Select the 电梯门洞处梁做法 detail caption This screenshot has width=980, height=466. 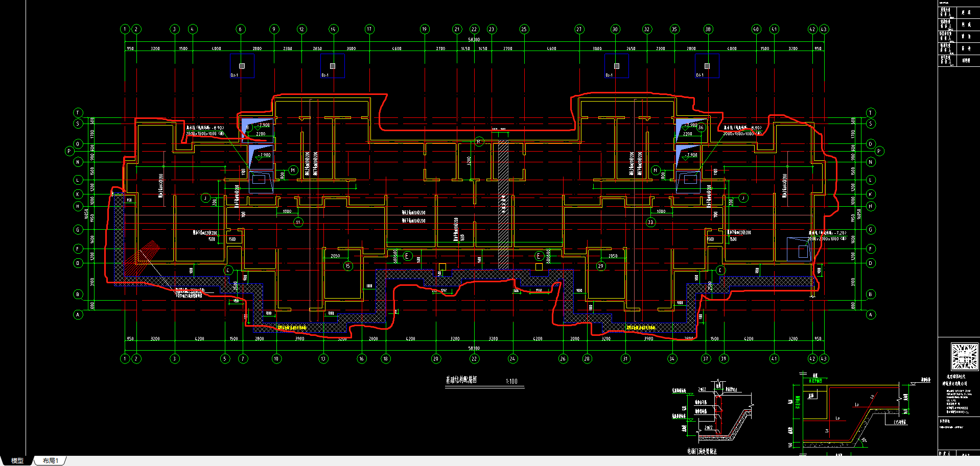pyautogui.click(x=702, y=451)
